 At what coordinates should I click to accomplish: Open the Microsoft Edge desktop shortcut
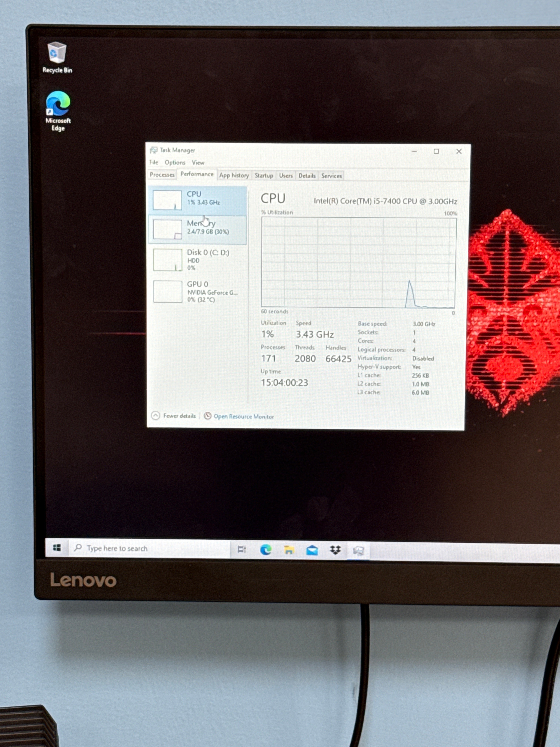[58, 111]
